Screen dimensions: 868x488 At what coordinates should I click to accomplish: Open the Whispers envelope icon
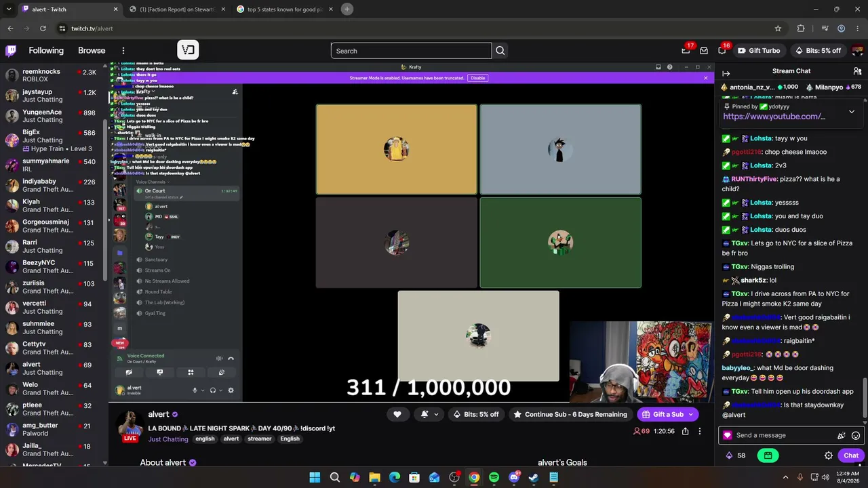(704, 51)
